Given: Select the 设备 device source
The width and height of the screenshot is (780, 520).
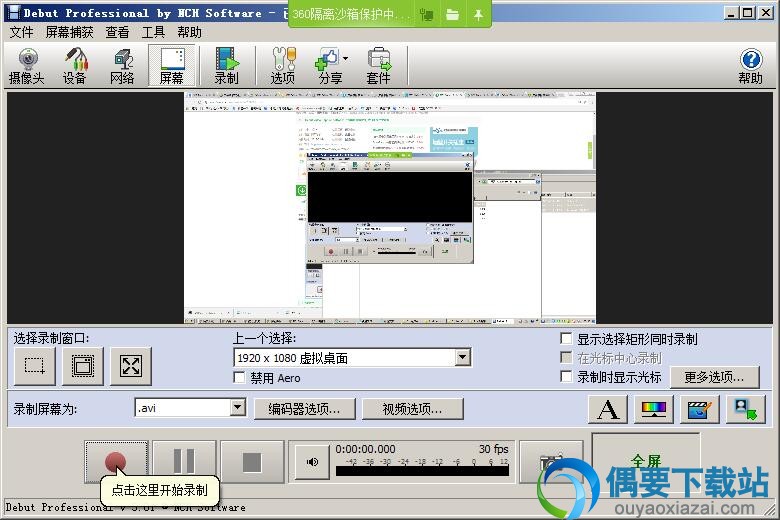Looking at the screenshot, I should [75, 66].
